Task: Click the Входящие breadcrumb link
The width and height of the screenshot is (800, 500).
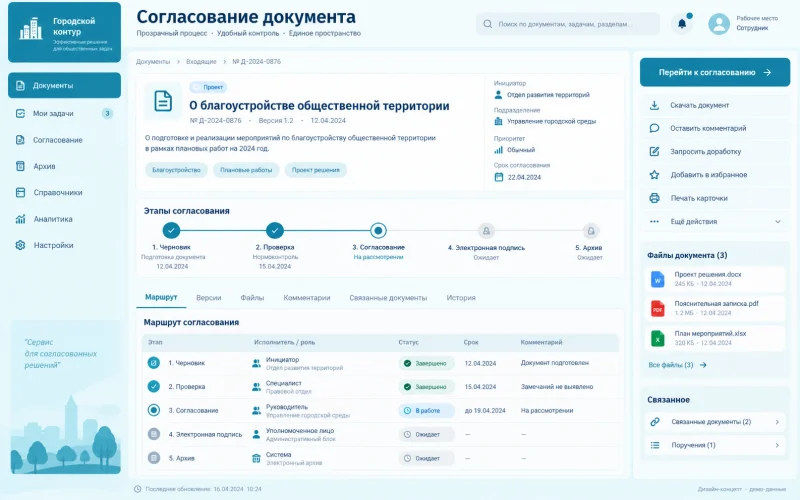Action: tap(201, 62)
